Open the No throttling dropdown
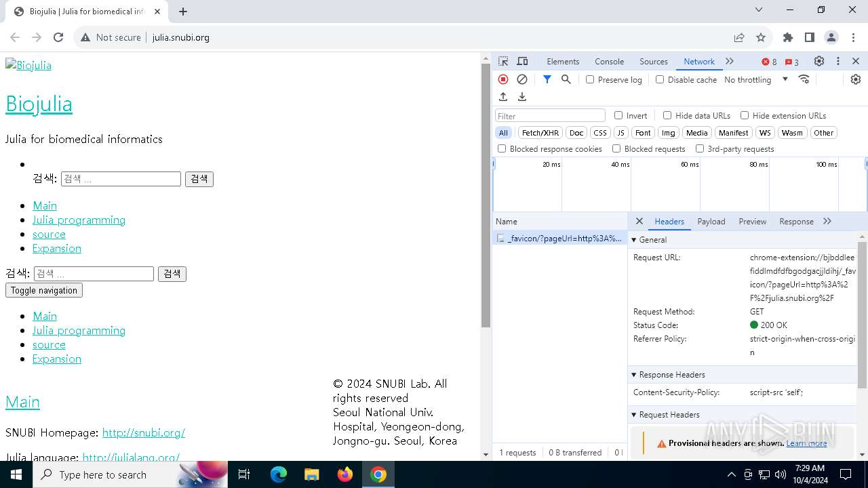This screenshot has width=868, height=488. [756, 79]
